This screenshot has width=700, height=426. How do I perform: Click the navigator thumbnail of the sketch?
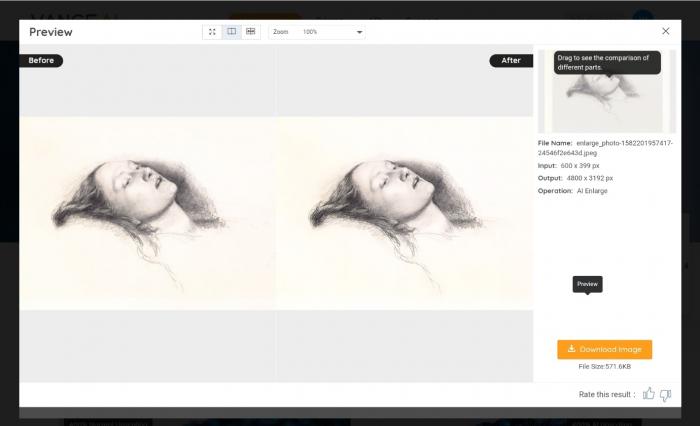point(607,92)
